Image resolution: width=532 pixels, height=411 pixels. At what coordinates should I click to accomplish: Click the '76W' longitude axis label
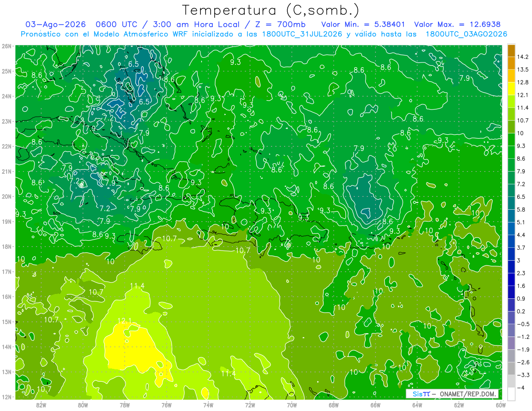166,405
